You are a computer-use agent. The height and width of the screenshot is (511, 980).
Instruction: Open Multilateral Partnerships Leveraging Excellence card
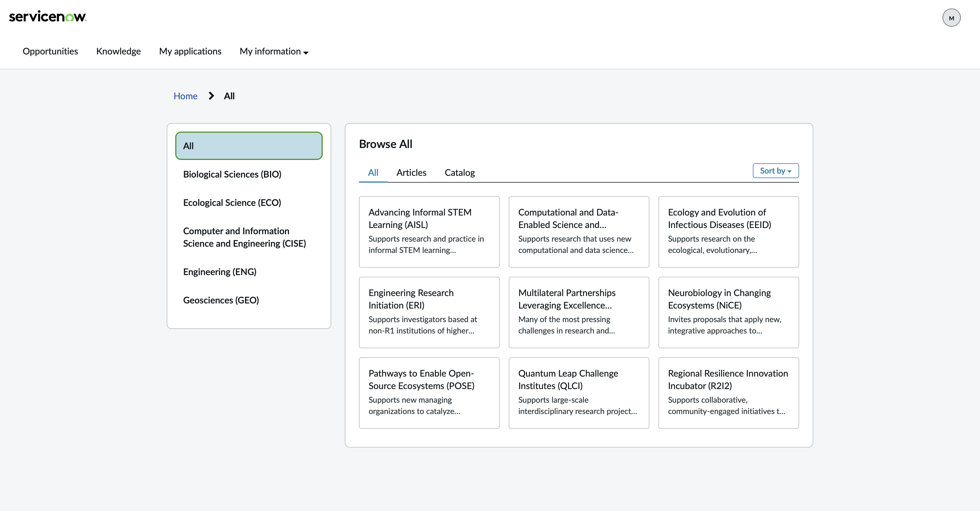tap(579, 312)
